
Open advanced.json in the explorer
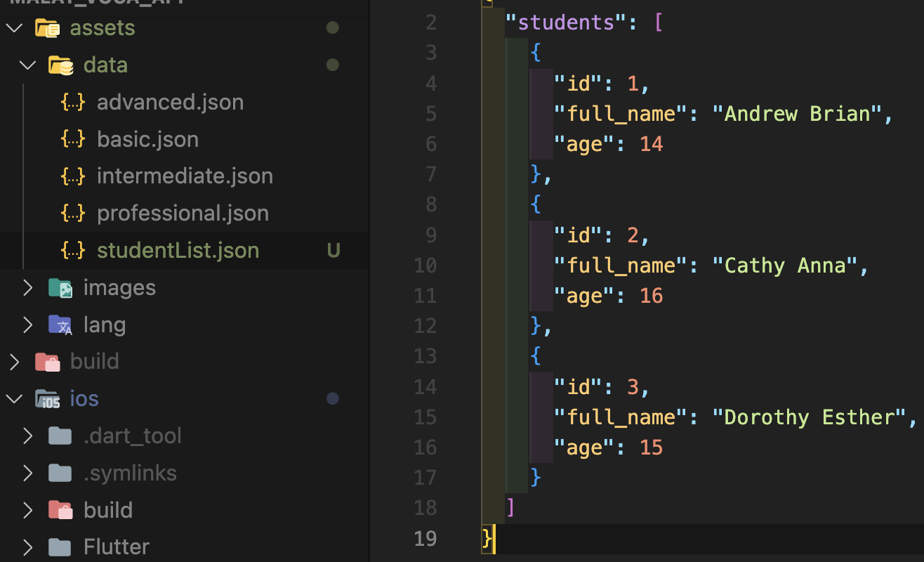pos(171,103)
